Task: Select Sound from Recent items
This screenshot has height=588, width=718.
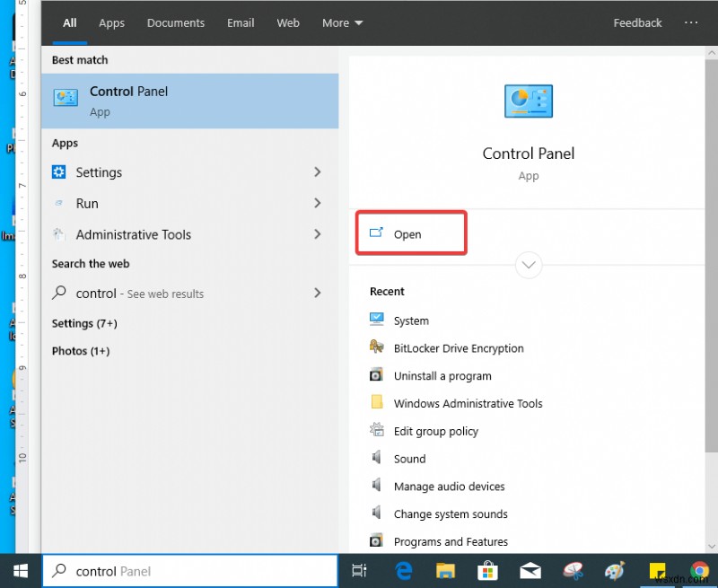Action: pyautogui.click(x=410, y=459)
